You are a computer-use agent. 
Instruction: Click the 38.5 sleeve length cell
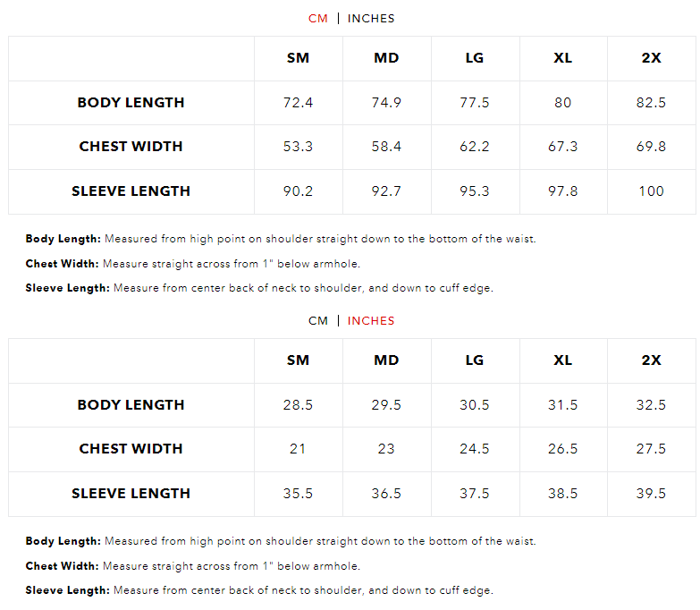562,493
